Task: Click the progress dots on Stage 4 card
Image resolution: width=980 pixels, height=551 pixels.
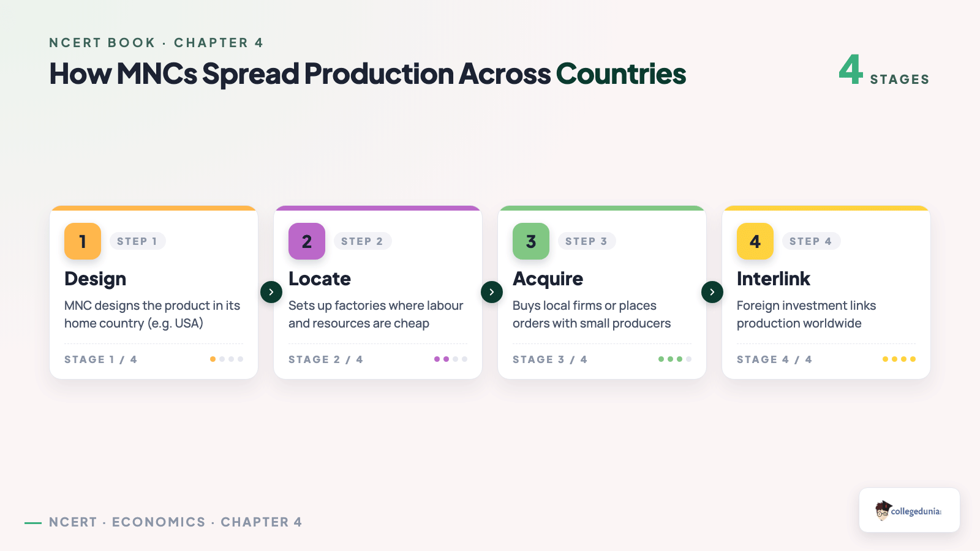Action: (899, 359)
